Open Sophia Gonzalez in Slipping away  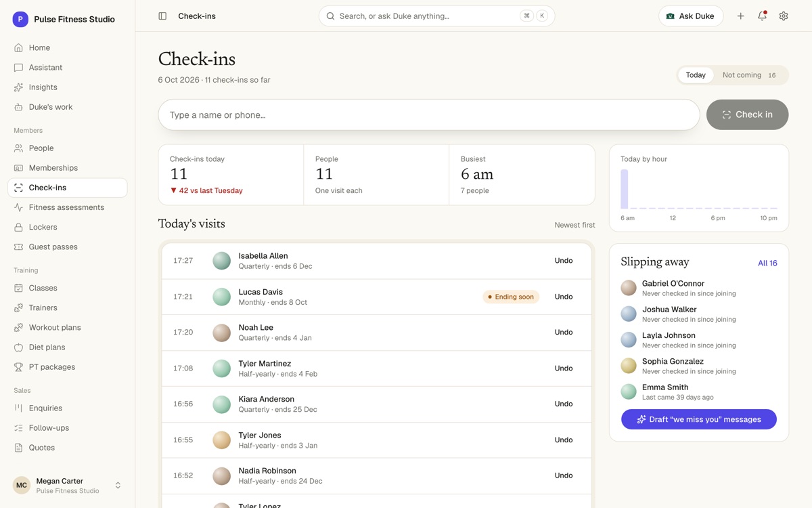tap(699, 366)
